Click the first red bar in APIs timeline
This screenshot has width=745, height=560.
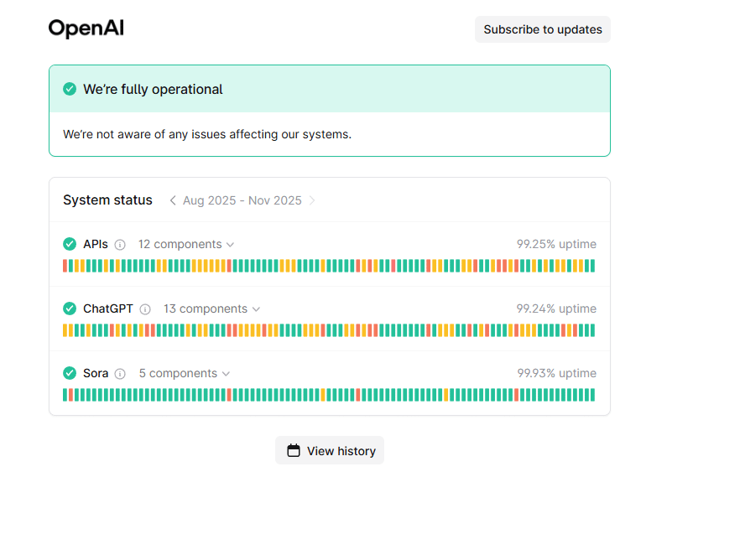tap(65, 266)
